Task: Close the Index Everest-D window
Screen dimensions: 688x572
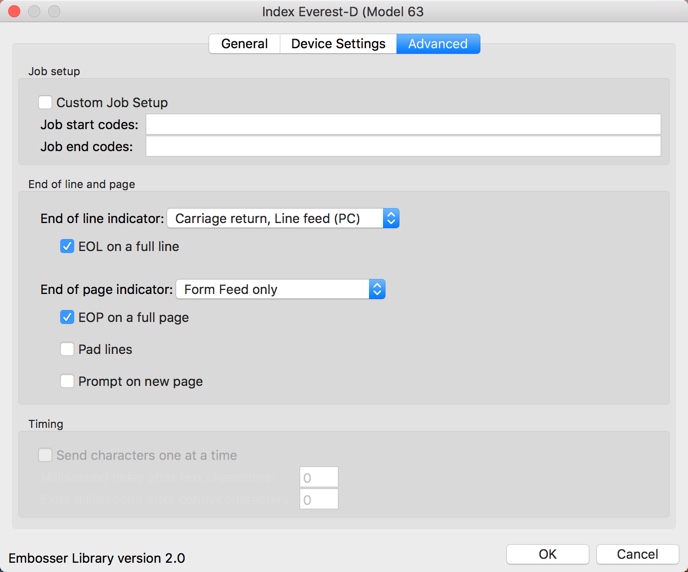Action: 14,12
